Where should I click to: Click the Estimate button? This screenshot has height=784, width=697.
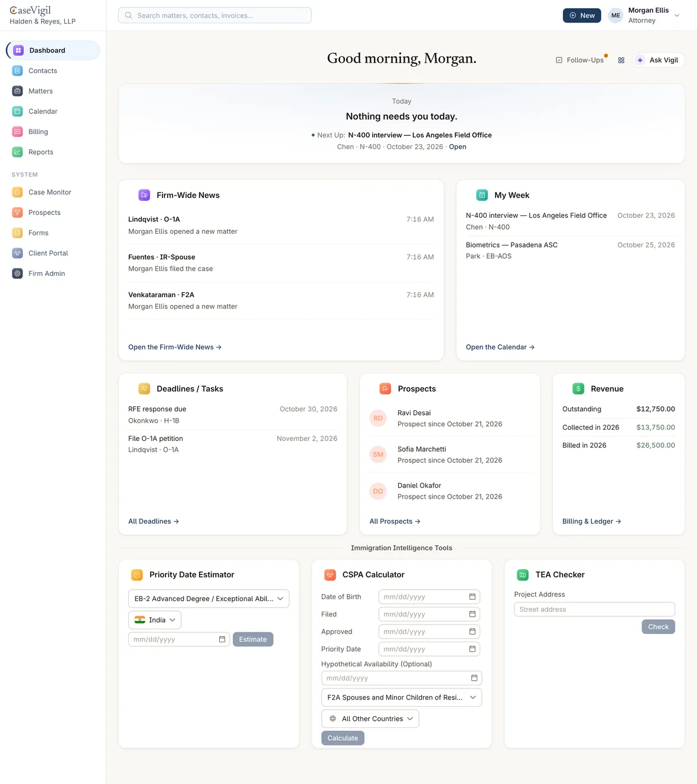[253, 639]
